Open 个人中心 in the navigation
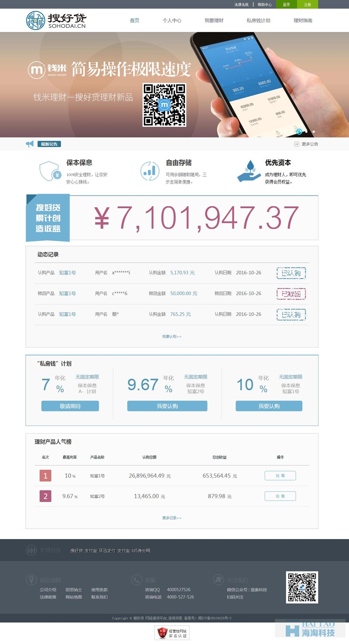Image resolution: width=349 pixels, height=644 pixels. (172, 21)
